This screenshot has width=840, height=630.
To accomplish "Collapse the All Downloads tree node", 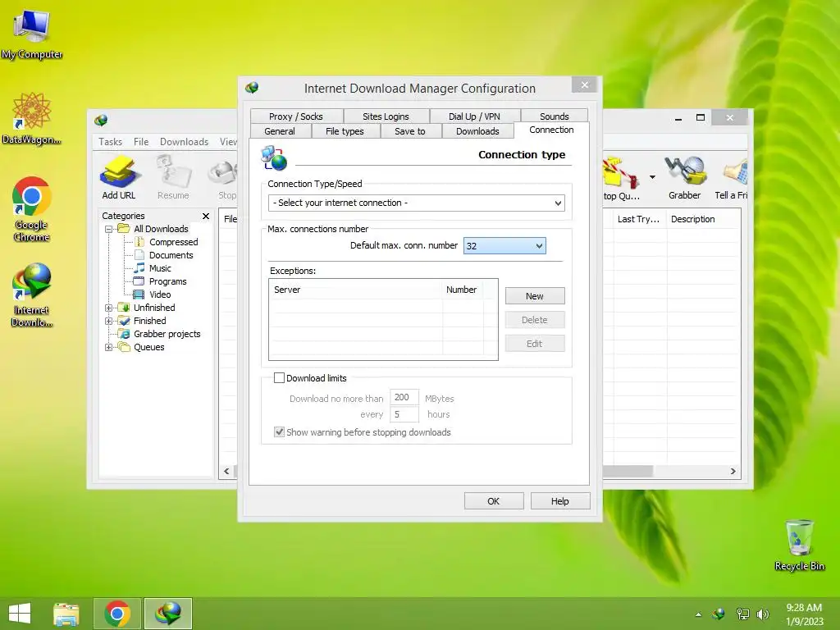I will [x=109, y=230].
